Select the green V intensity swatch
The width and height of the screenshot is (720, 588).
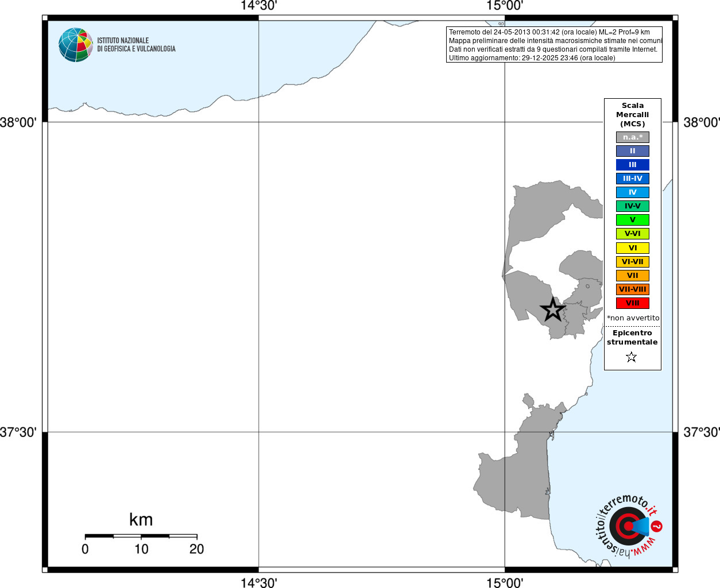(633, 220)
